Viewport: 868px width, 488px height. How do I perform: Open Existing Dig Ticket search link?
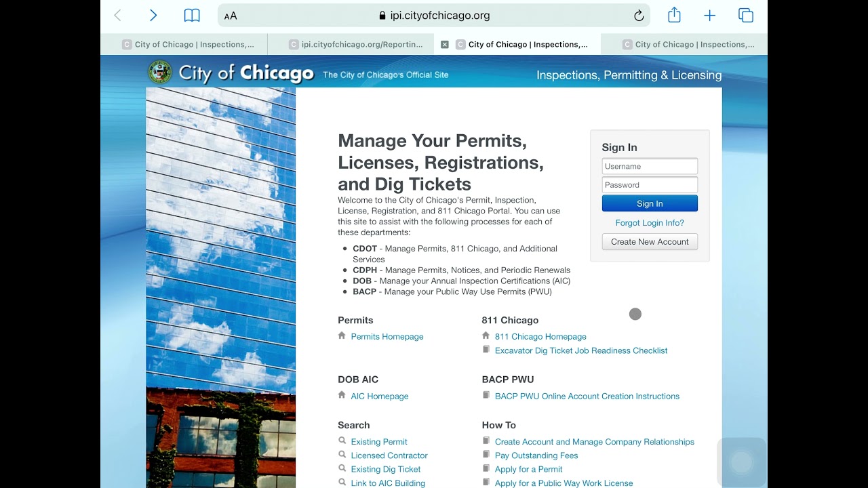[386, 469]
